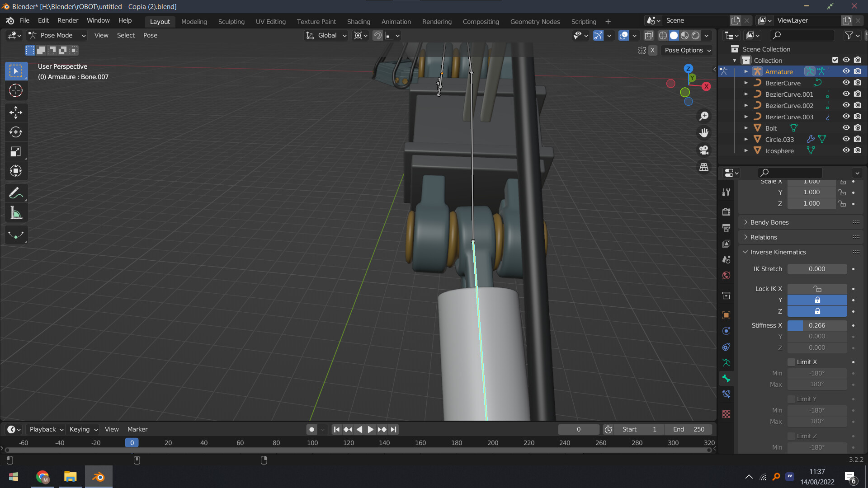
Task: Expand the Bendy Bones panel
Action: point(769,222)
